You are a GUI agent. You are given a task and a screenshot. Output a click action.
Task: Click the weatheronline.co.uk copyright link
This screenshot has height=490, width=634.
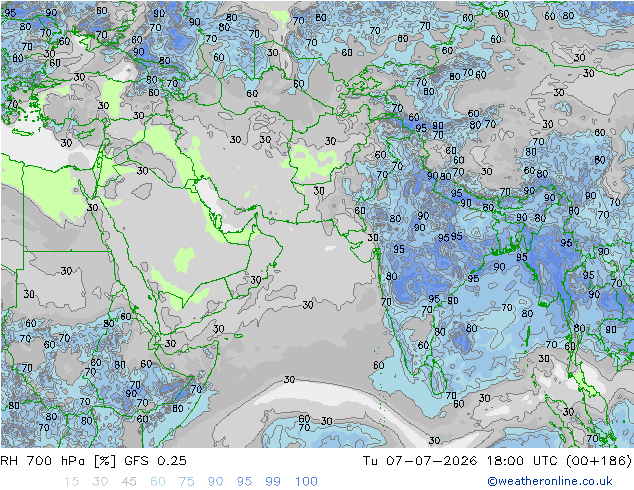[x=549, y=481]
